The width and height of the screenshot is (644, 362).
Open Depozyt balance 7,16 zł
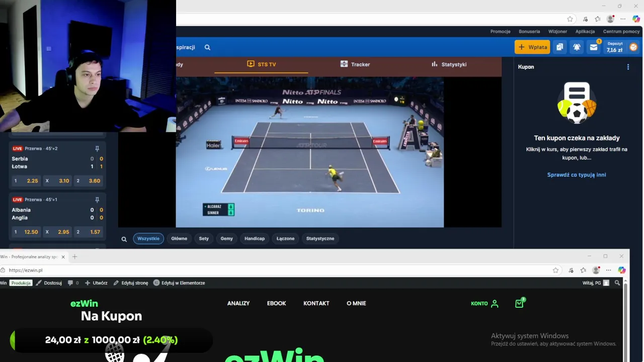(x=614, y=47)
